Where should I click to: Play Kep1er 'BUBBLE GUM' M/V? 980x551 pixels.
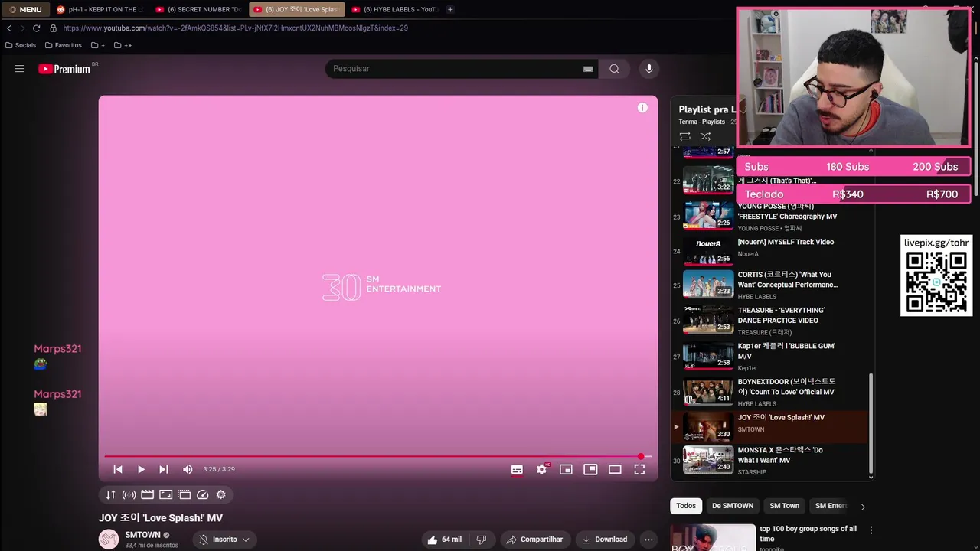[769, 357]
